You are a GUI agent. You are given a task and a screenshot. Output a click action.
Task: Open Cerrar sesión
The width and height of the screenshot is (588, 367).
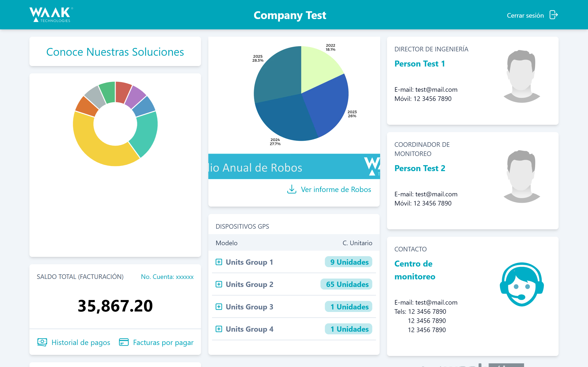coord(526,15)
